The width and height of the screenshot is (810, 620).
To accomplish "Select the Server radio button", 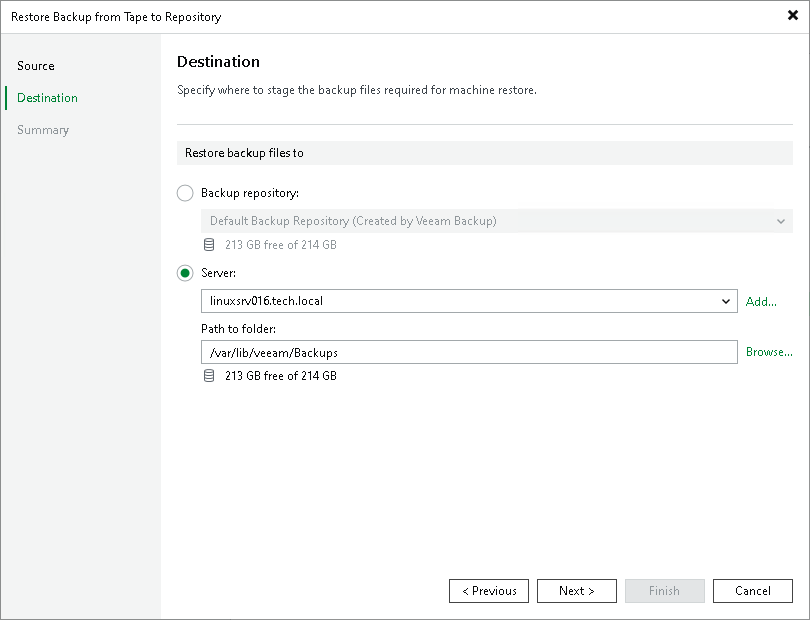I will (185, 273).
